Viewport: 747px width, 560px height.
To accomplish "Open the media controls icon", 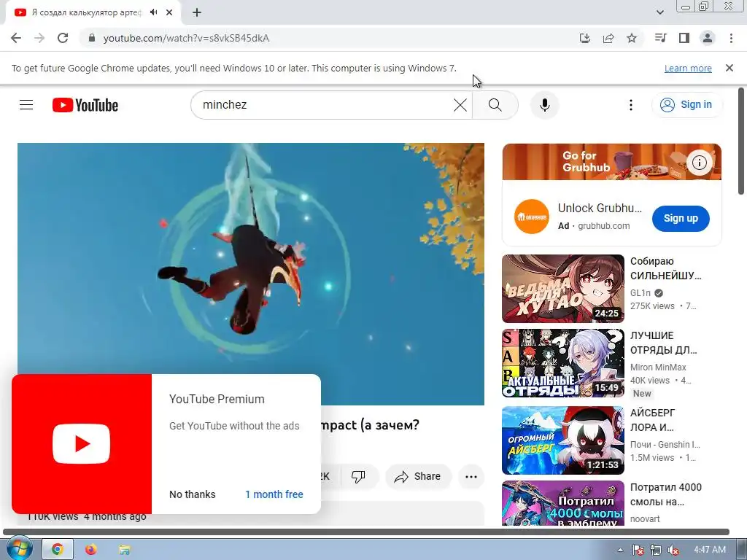I will 661,38.
